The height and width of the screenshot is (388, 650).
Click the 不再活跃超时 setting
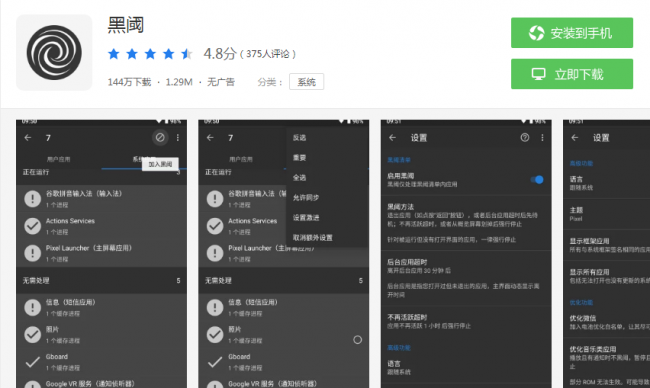[466, 322]
